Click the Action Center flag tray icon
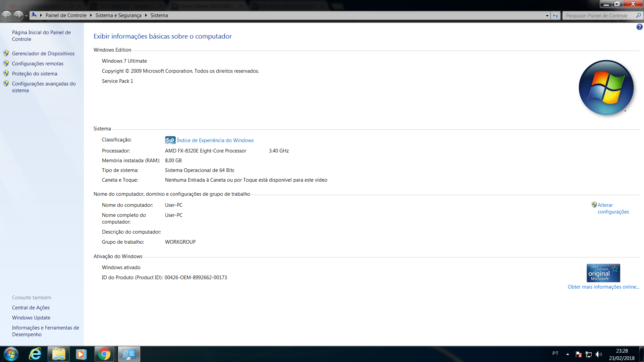 [579, 354]
